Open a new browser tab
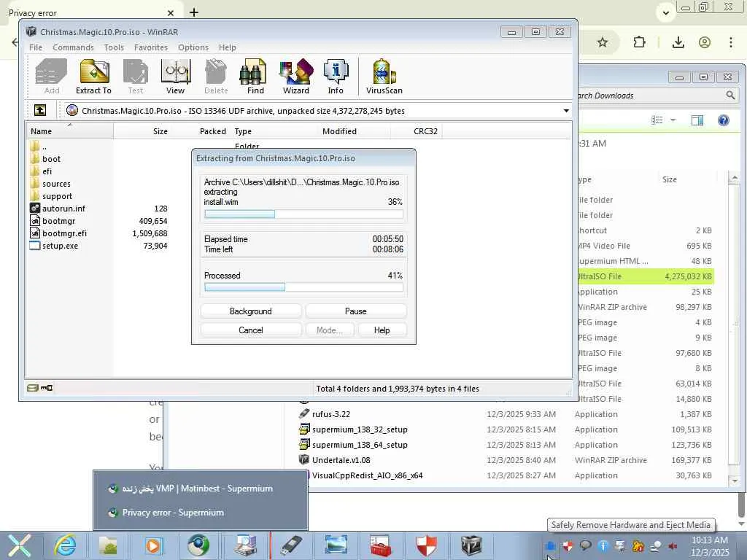This screenshot has width=747, height=560. coord(194,12)
